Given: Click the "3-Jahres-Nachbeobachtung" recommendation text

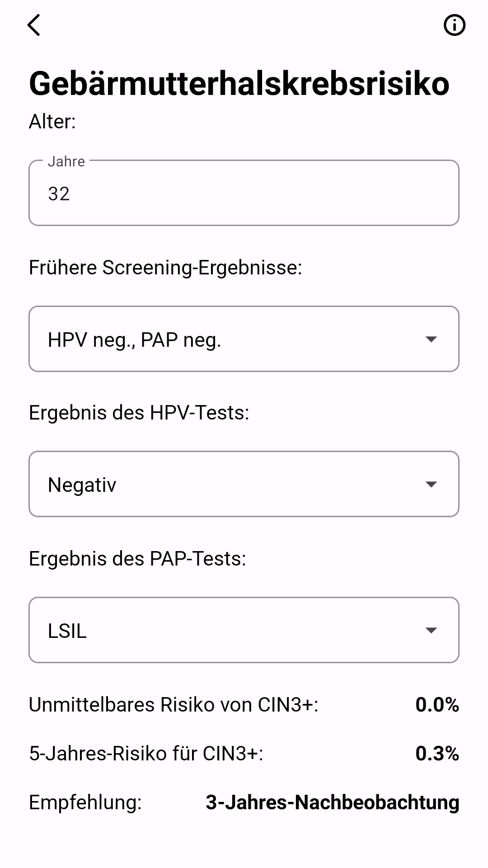Looking at the screenshot, I should pos(333,802).
